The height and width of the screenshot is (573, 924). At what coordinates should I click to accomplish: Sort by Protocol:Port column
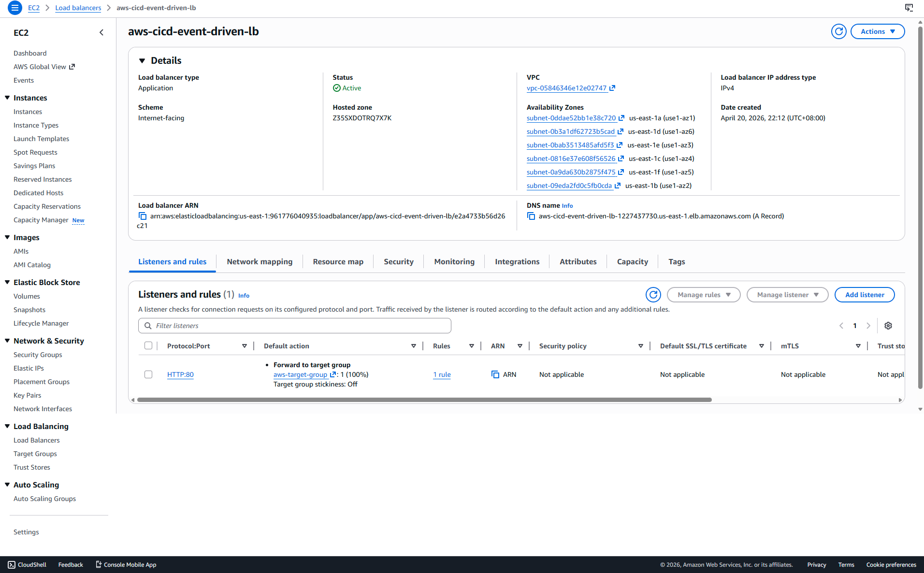coord(245,346)
